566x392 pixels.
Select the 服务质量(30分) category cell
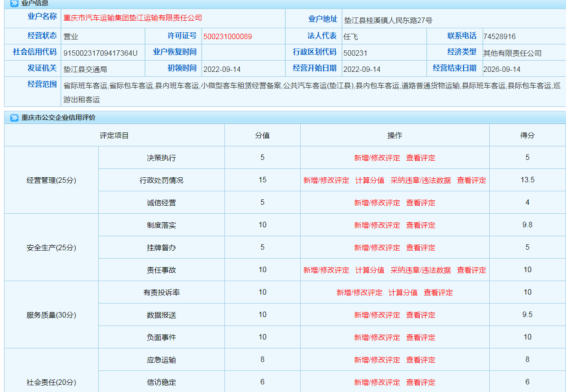point(52,315)
